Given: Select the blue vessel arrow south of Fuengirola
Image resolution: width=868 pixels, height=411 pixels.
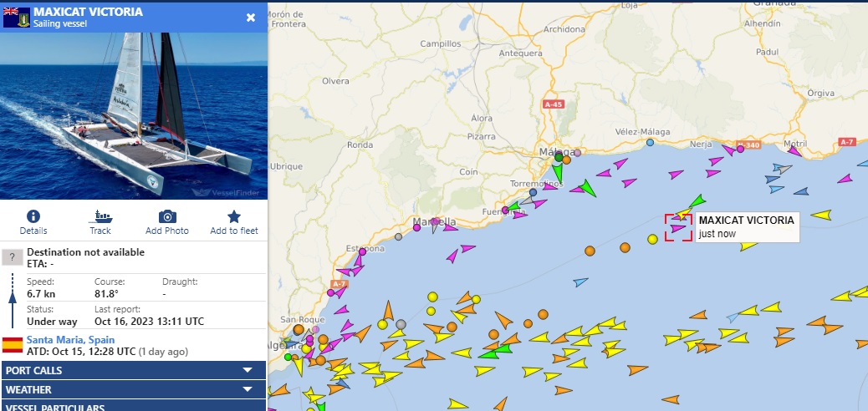Looking at the screenshot, I should click(x=580, y=282).
